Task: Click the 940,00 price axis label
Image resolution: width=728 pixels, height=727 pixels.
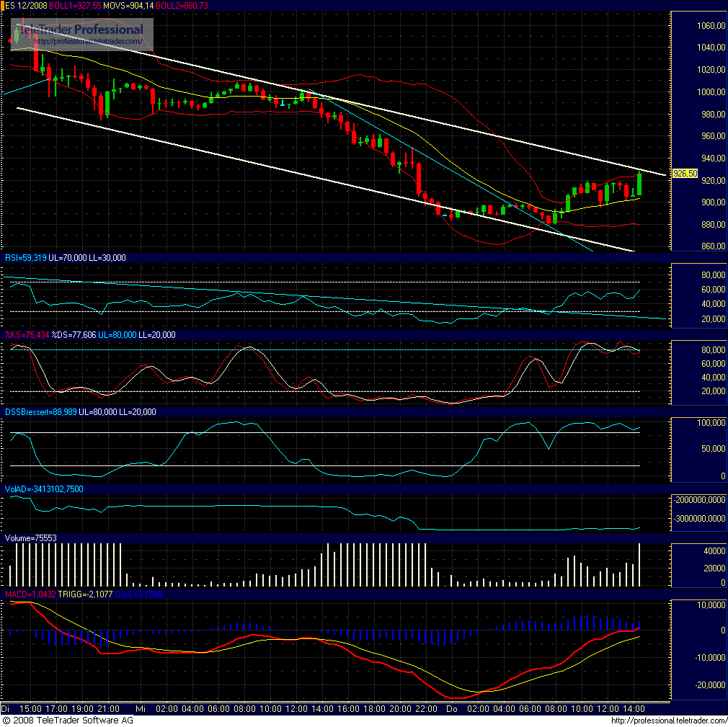Action: pos(713,159)
